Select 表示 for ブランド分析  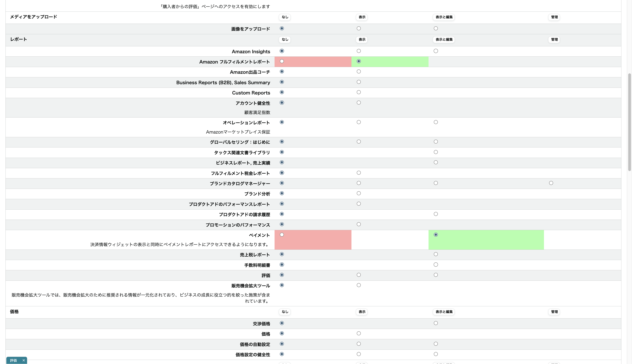(359, 193)
